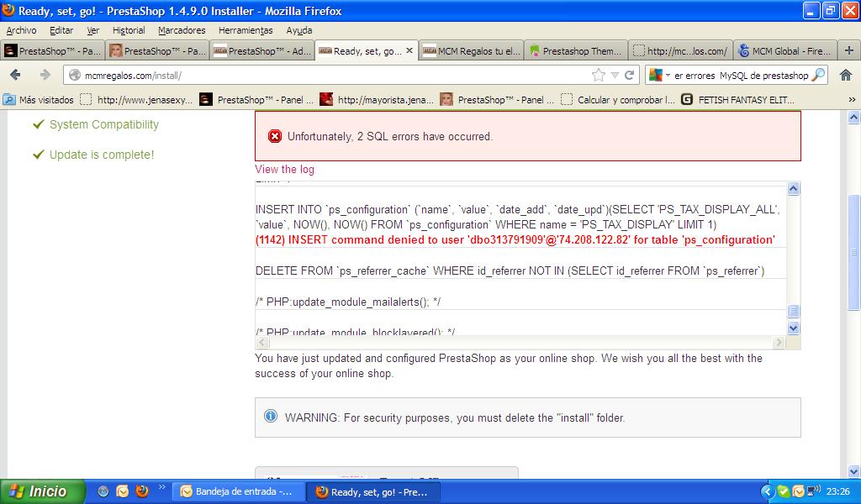Click log horizontal scroll right arrow

click(778, 342)
